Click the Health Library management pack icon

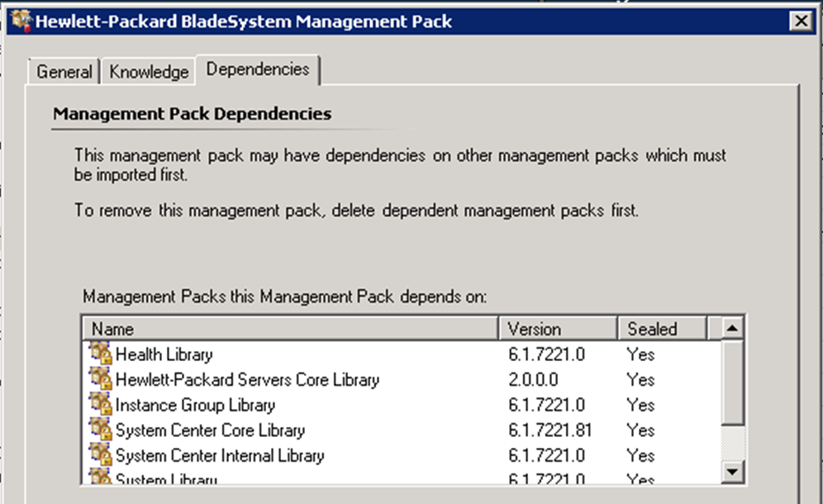(101, 354)
